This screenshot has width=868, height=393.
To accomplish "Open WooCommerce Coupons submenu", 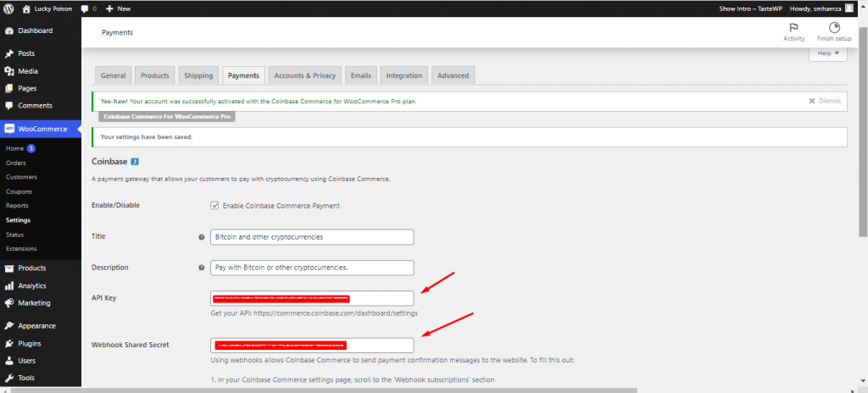I will click(19, 191).
